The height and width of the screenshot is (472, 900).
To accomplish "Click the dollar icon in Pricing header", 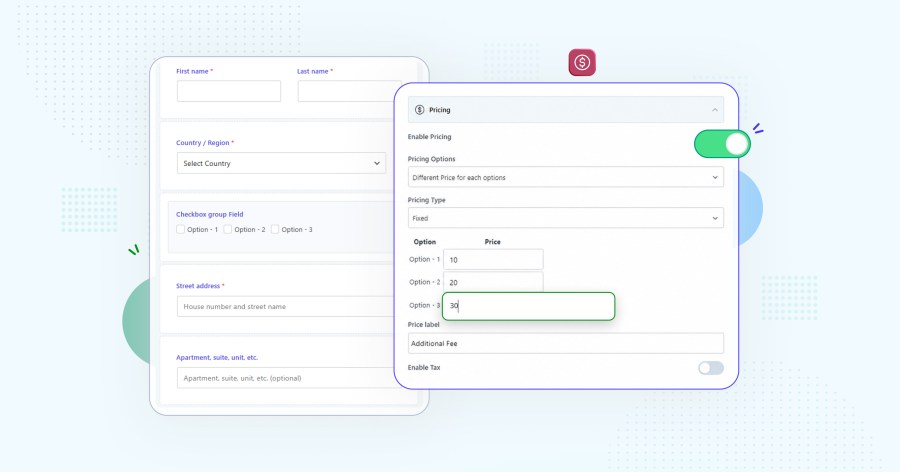I will point(420,110).
